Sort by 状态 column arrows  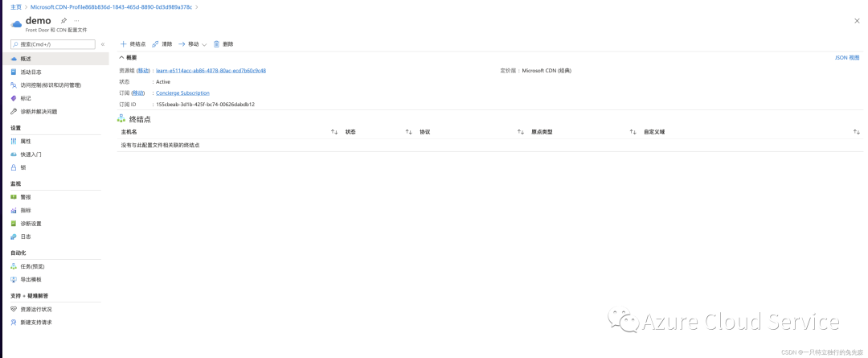(x=408, y=132)
